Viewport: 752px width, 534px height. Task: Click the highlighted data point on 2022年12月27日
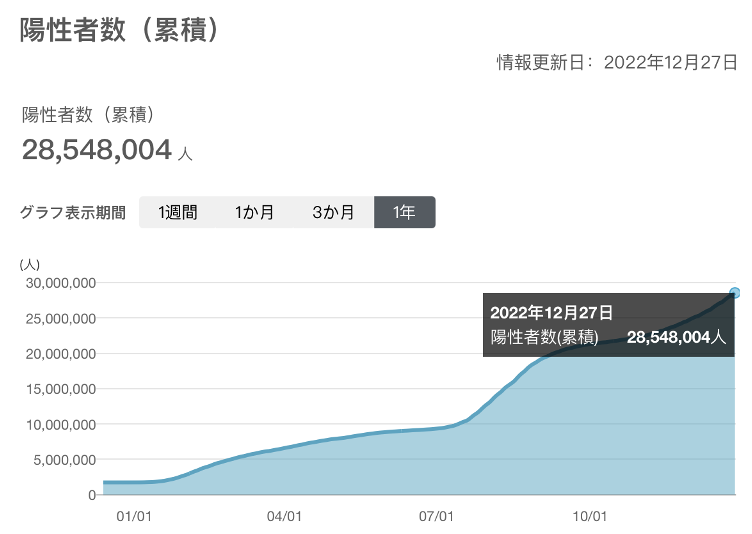point(735,293)
